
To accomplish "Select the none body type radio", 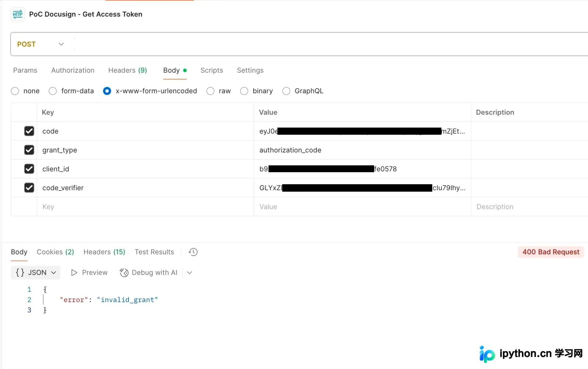I will 15,91.
